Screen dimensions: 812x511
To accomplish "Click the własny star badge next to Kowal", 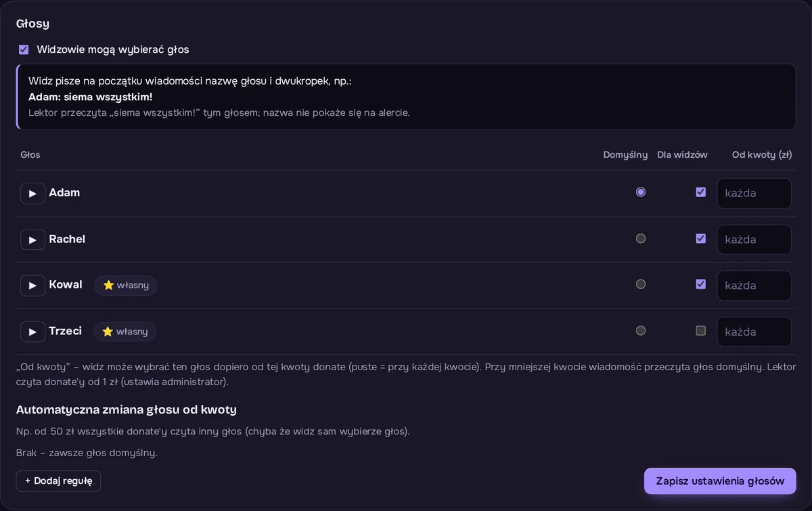I will [126, 285].
